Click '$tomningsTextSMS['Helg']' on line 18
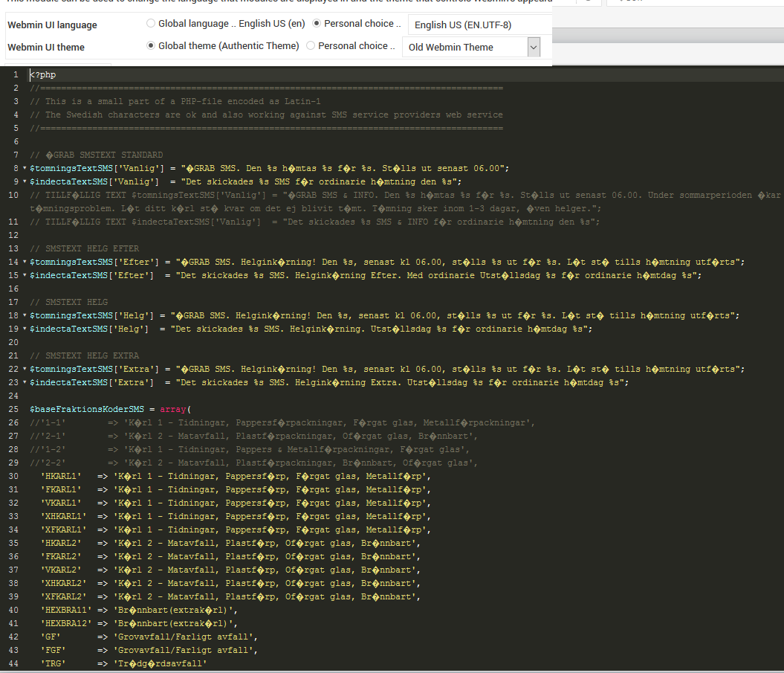This screenshot has height=673, width=784. click(92, 315)
